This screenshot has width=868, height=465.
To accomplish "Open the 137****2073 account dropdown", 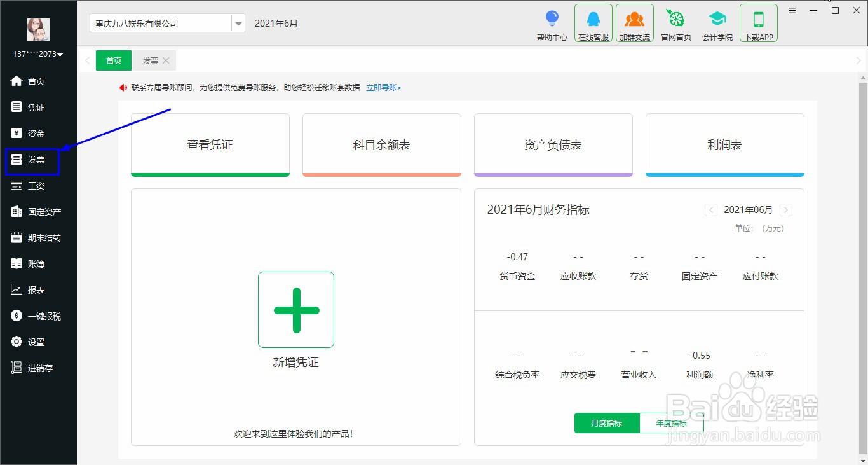I will (x=36, y=54).
